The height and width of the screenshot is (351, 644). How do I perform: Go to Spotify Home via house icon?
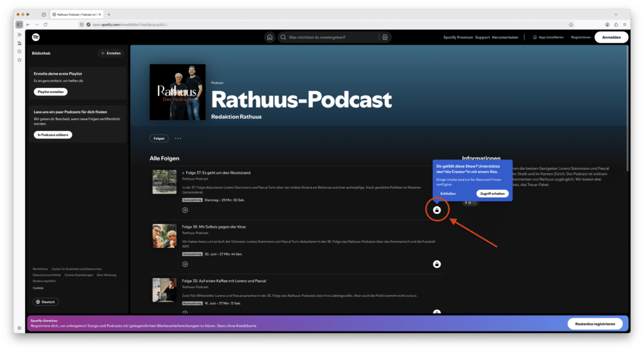pos(269,37)
